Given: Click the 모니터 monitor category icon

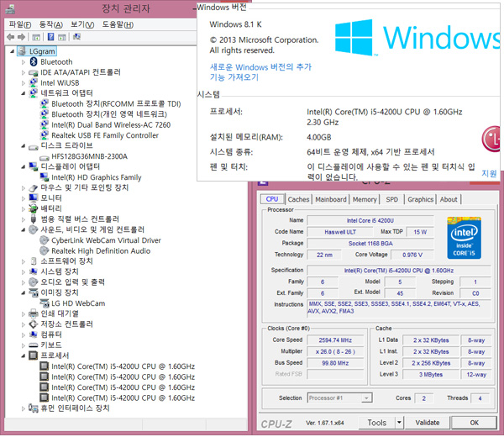Looking at the screenshot, I should 34,197.
